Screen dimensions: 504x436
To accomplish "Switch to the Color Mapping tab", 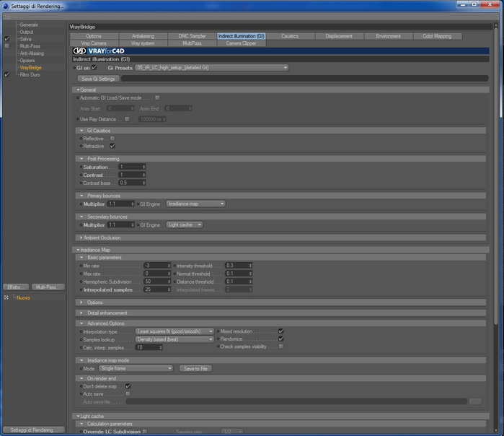I will pyautogui.click(x=437, y=36).
